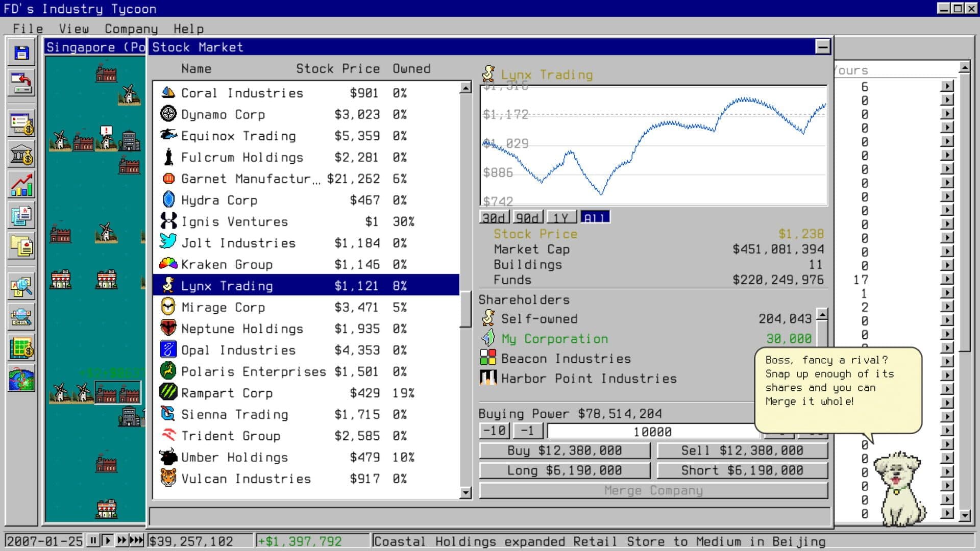
Task: Open the green grid money toolbar icon
Action: pos(21,348)
